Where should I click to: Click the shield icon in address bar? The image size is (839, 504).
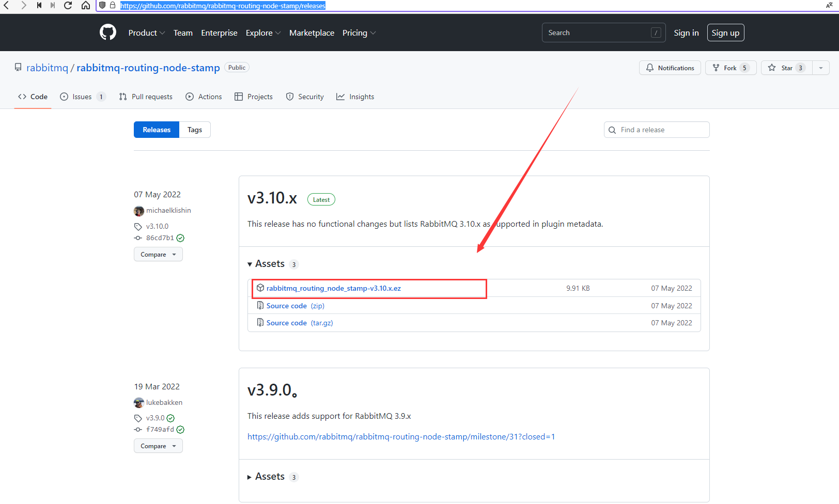pos(102,5)
